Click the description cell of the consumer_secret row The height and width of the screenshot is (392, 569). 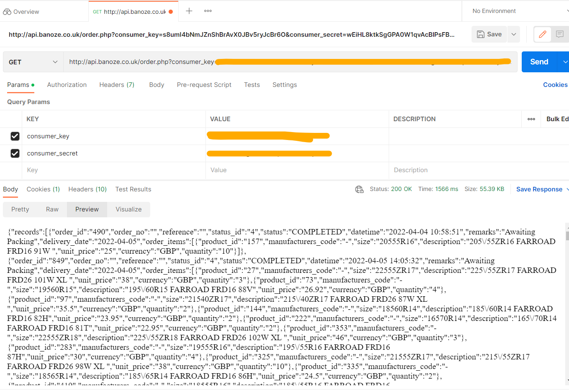click(479, 153)
